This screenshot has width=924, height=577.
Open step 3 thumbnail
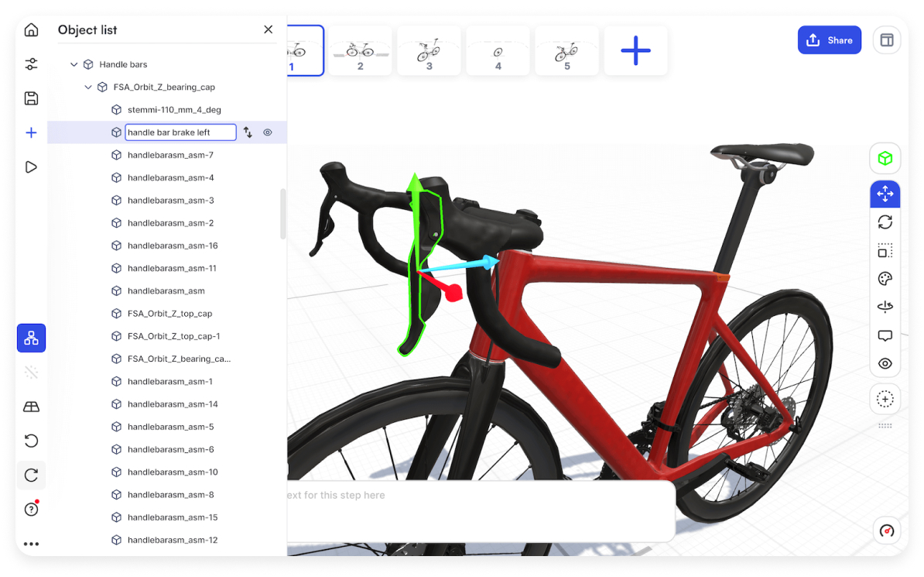click(429, 51)
